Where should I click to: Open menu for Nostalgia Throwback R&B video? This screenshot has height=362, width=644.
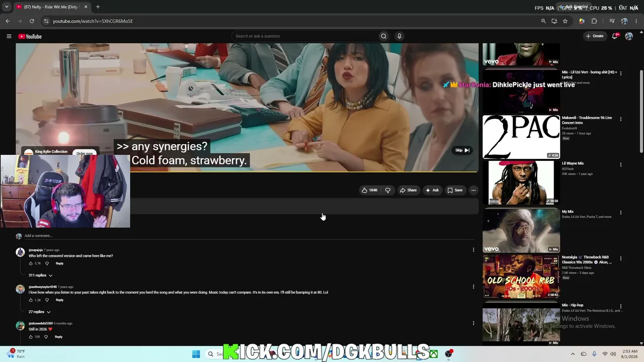coord(621,258)
